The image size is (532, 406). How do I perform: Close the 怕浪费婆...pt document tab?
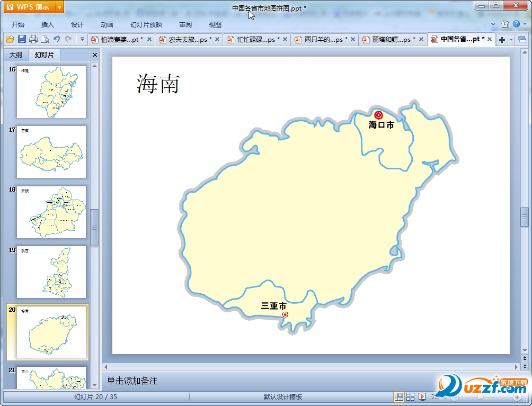click(149, 39)
